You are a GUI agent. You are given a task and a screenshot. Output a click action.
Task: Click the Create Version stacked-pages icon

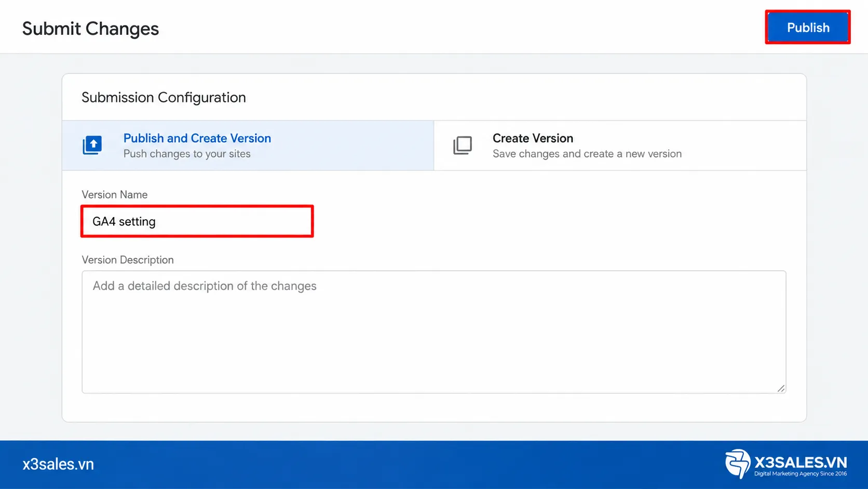click(463, 146)
